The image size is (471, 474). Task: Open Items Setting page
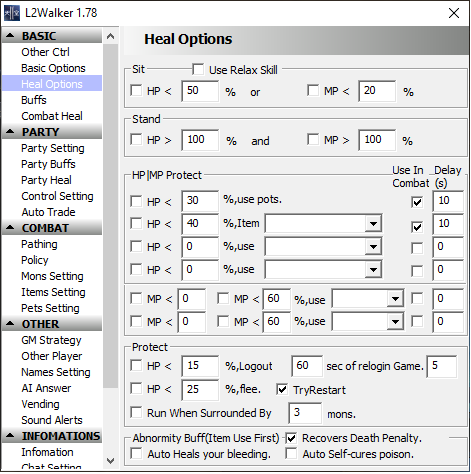53,292
